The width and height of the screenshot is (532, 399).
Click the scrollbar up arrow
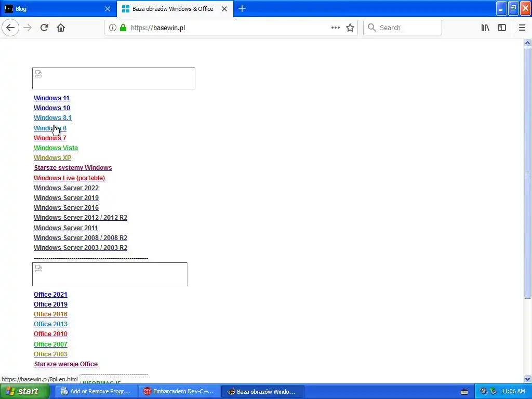pyautogui.click(x=527, y=43)
